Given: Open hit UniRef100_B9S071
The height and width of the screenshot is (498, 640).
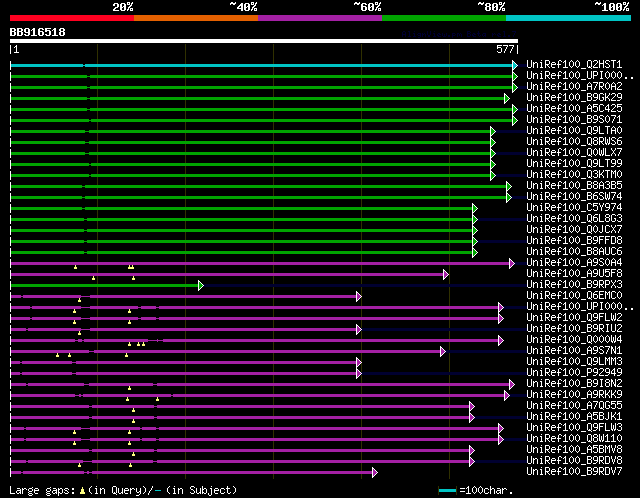Looking at the screenshot, I should click(x=574, y=120).
